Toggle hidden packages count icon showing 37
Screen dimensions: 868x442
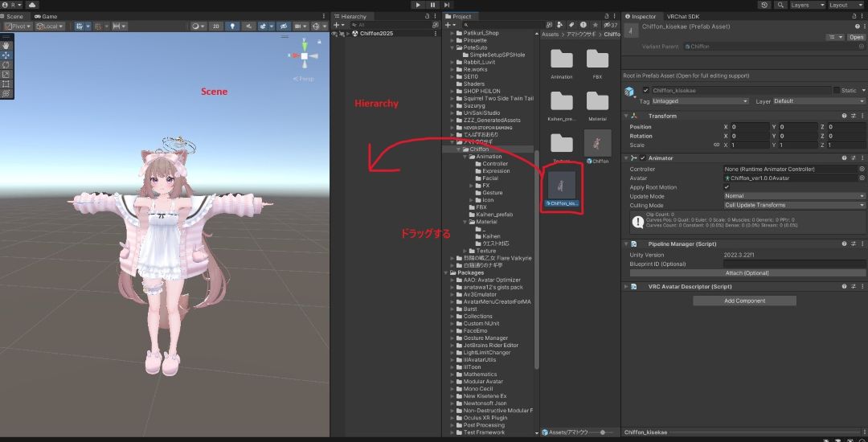pyautogui.click(x=611, y=25)
